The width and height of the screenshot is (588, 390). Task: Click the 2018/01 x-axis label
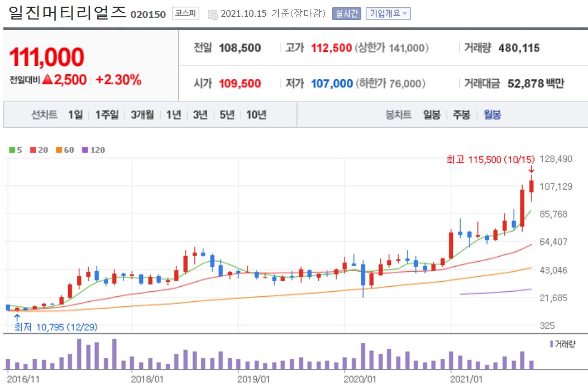pyautogui.click(x=147, y=379)
